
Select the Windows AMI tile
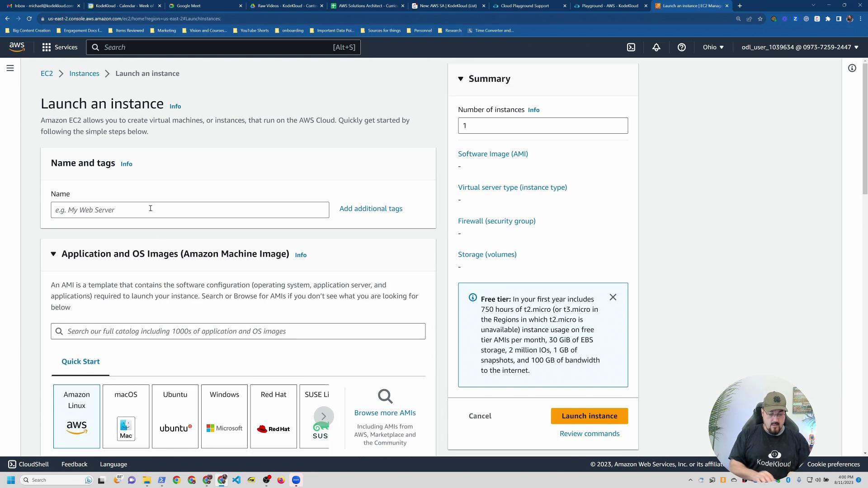[x=224, y=416]
